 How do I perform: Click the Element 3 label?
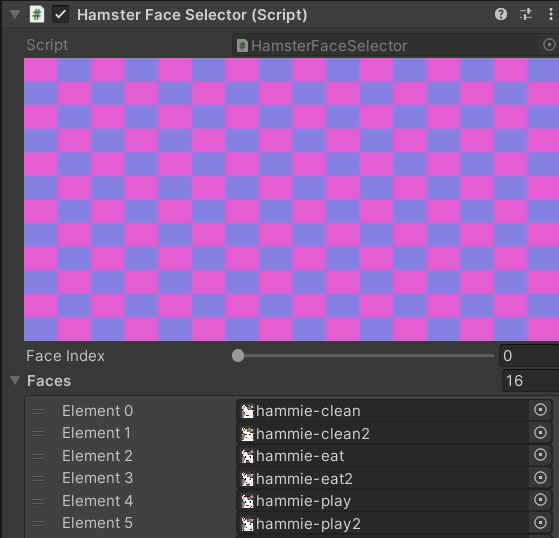(97, 478)
